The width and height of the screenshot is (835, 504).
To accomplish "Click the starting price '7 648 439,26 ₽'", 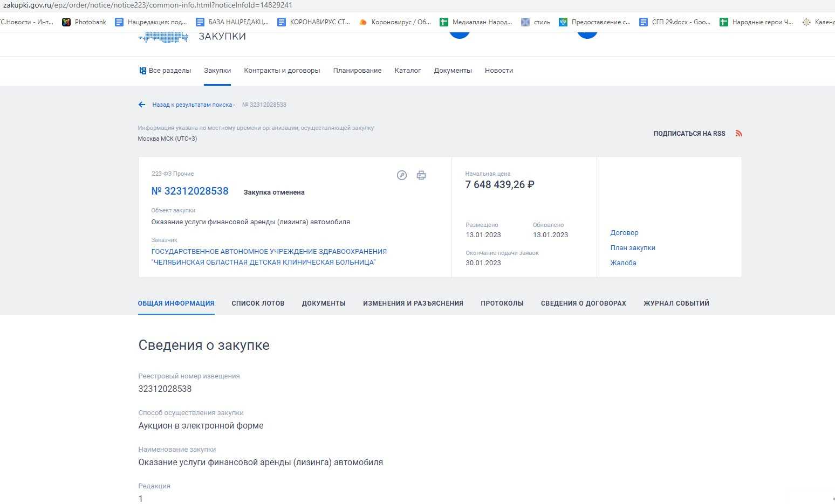I will pyautogui.click(x=499, y=185).
